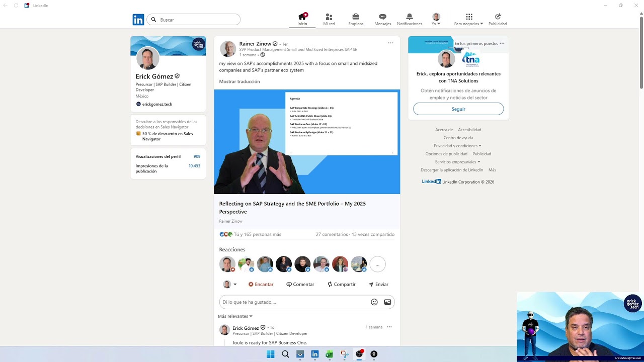Expand the Para negocios menu
644x362 pixels.
pos(468,20)
